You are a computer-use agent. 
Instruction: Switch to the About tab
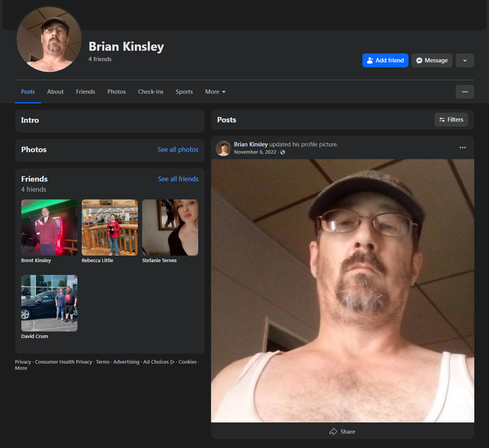point(55,92)
